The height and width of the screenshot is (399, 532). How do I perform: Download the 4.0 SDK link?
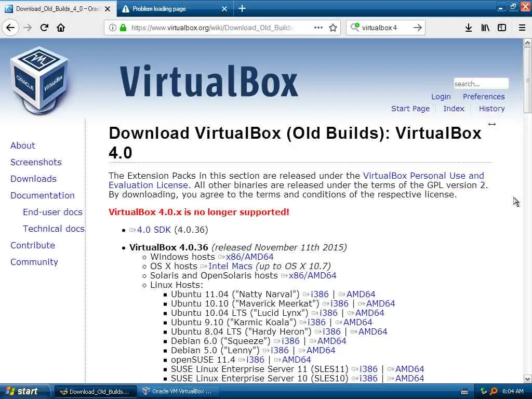click(154, 230)
